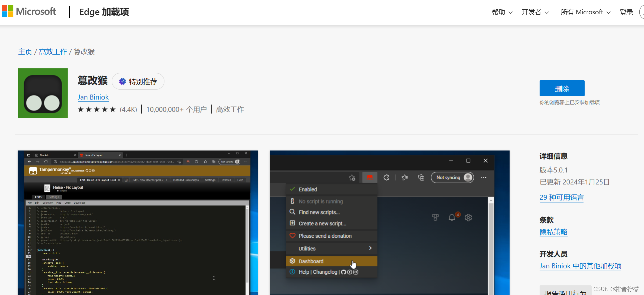Screen dimensions: 644x295
Task: Click red Tampermonkey toolbar icon in screenshot
Action: tap(370, 177)
